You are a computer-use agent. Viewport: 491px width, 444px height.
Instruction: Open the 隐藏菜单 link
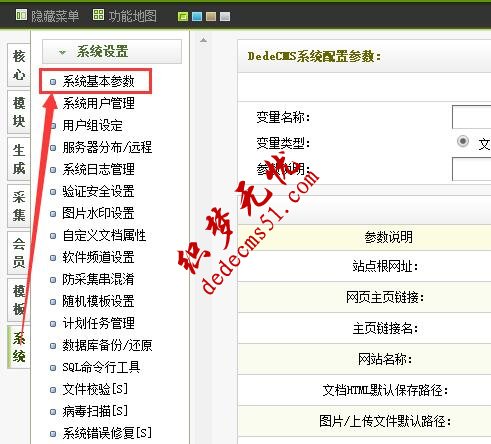(55, 16)
